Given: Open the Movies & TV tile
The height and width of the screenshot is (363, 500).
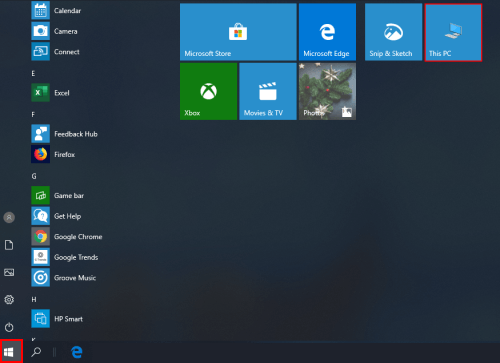Looking at the screenshot, I should (x=268, y=91).
